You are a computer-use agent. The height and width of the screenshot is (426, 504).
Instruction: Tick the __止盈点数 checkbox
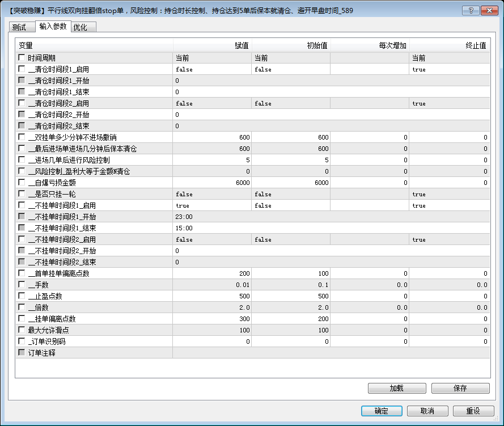(22, 296)
